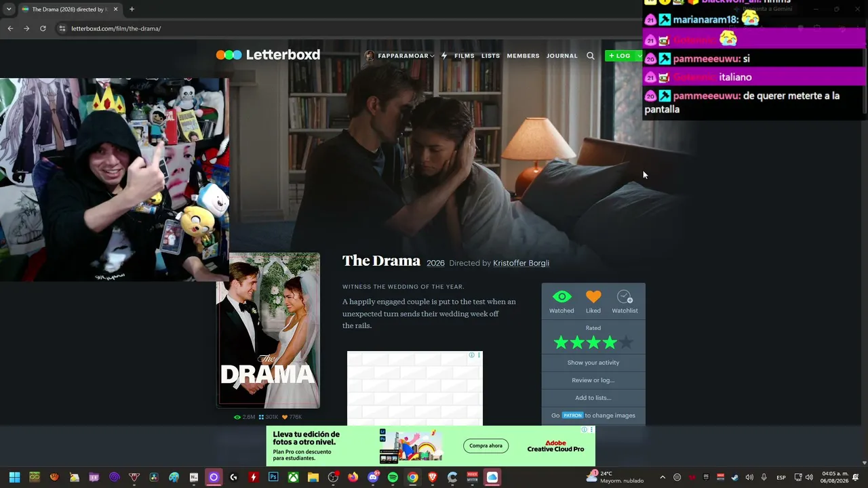The width and height of the screenshot is (868, 488).
Task: Open the ESP keyboard language selector
Action: 781,478
